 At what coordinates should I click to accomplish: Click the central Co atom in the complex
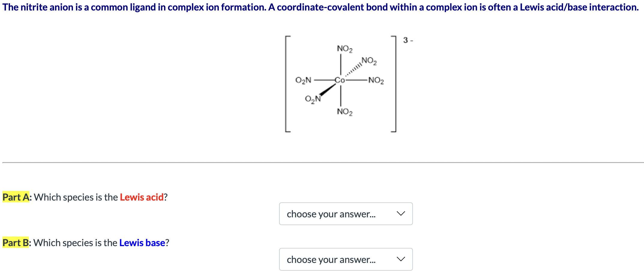(x=340, y=80)
